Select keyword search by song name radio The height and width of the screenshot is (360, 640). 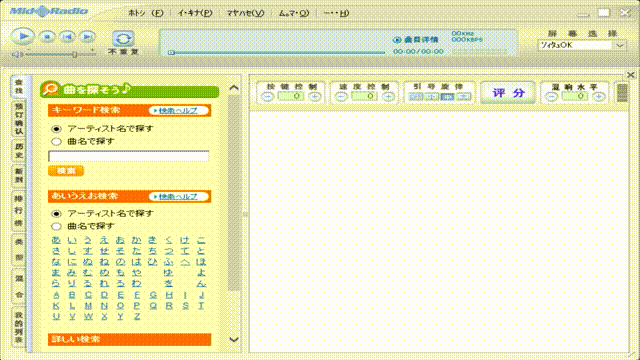click(x=56, y=142)
